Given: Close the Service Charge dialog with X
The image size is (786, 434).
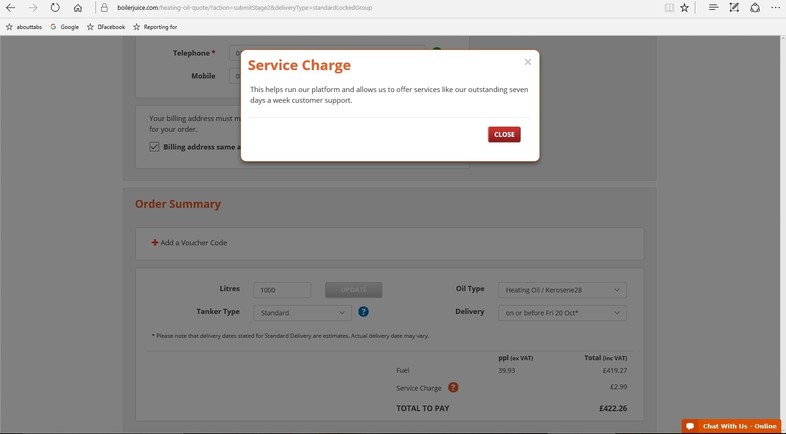Looking at the screenshot, I should [527, 62].
